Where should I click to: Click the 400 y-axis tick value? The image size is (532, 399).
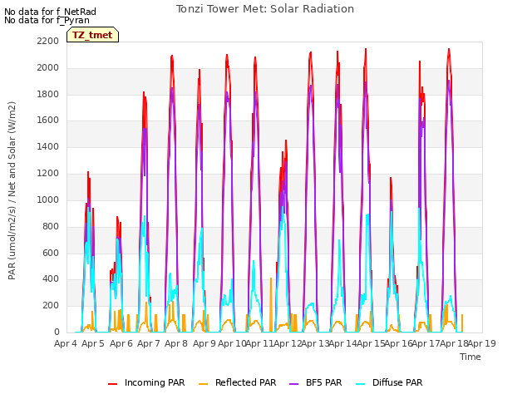pos(51,279)
